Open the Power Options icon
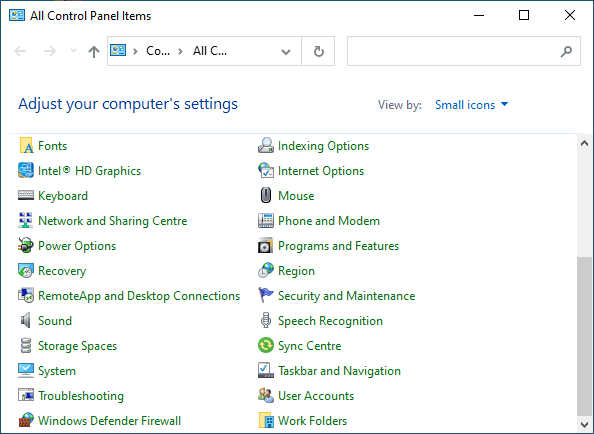 pos(26,246)
